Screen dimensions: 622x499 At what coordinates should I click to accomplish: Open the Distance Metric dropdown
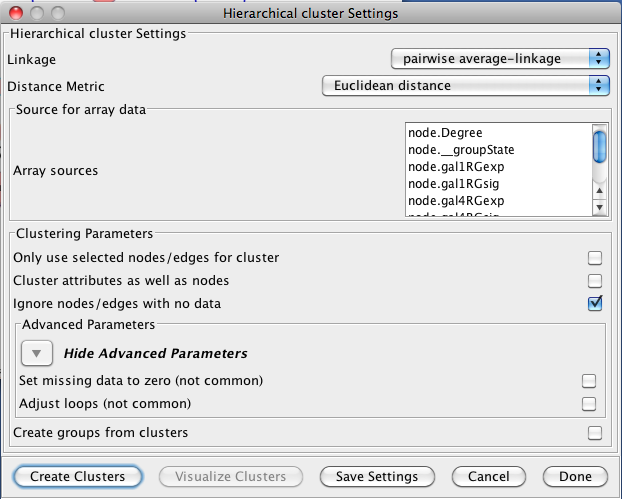click(465, 86)
